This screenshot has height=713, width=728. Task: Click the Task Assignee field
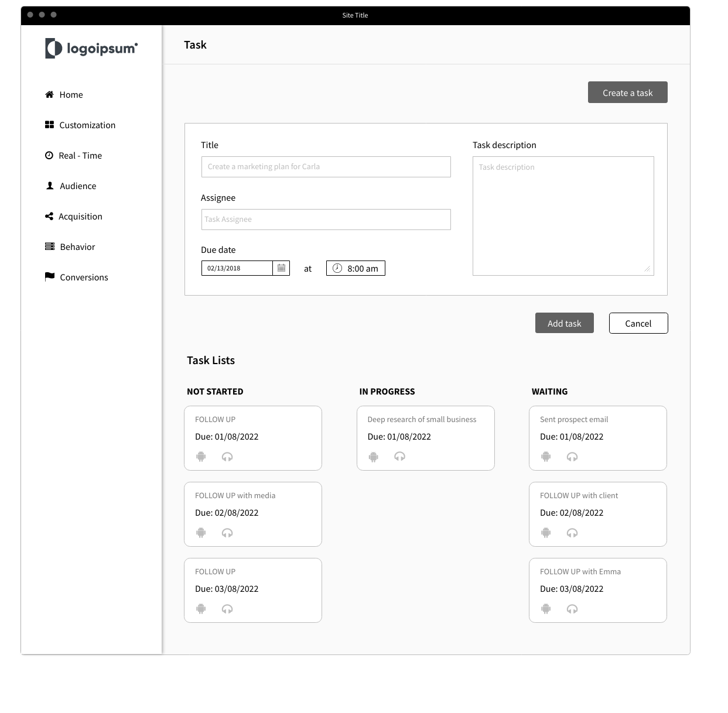[x=326, y=220]
